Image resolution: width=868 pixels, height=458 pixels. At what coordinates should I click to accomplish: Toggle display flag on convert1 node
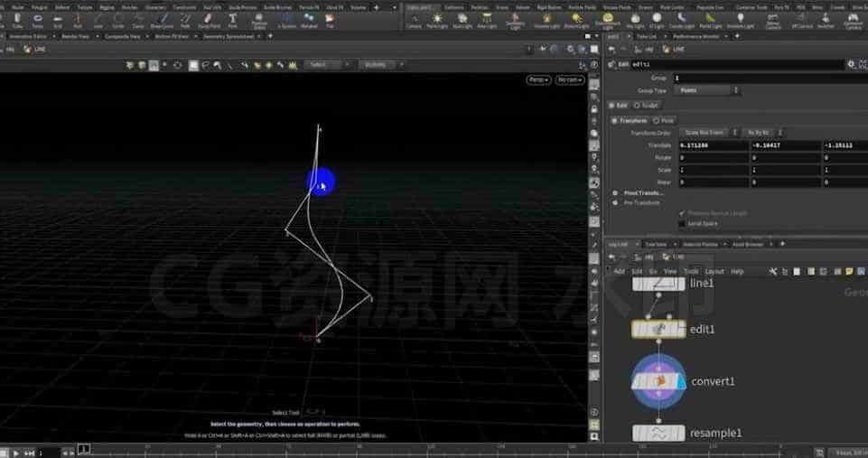click(x=681, y=381)
